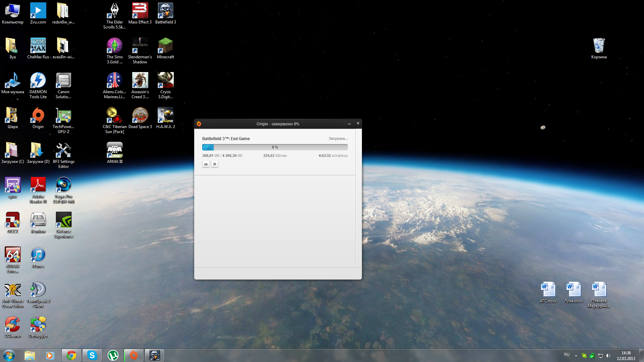Select the BF3 Settings Editor icon
Screen dimensions: 644x362
[x=63, y=156]
